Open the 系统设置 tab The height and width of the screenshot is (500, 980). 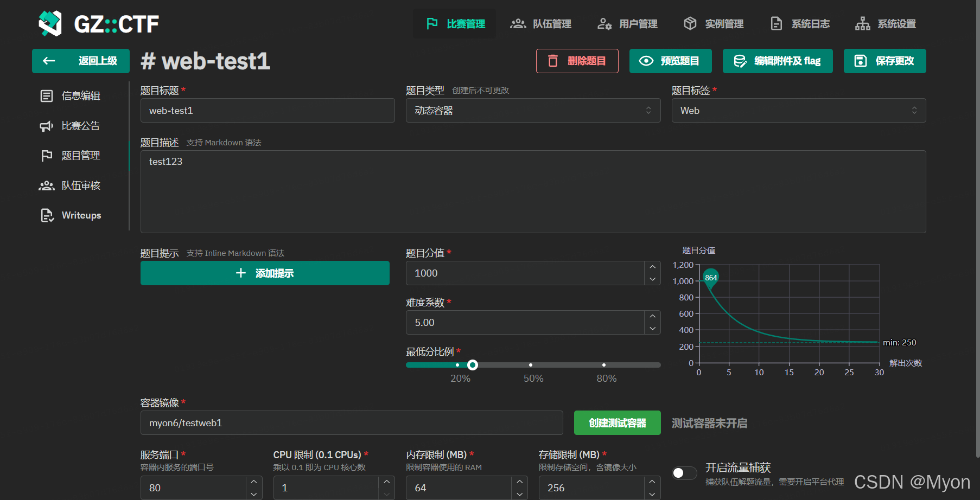point(886,24)
